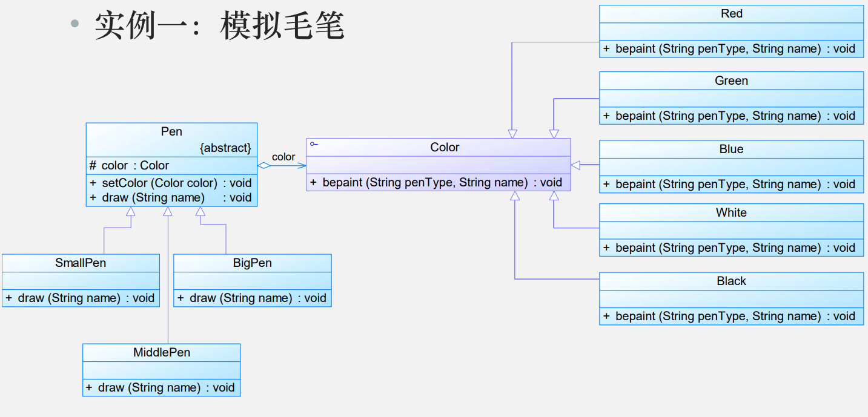Image resolution: width=868 pixels, height=417 pixels.
Task: Click the inheritance triangle above the BigPen connector
Action: tap(200, 212)
